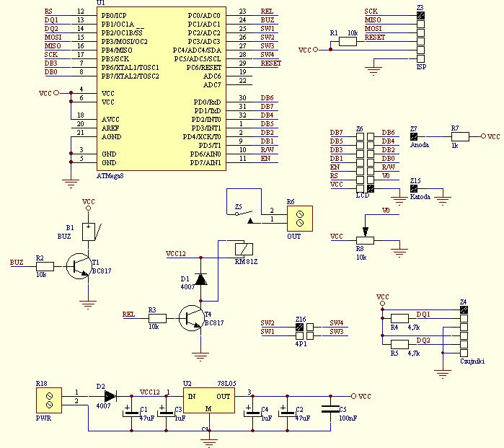
Task: Click the RM81Z relay coil symbol
Action: (244, 249)
